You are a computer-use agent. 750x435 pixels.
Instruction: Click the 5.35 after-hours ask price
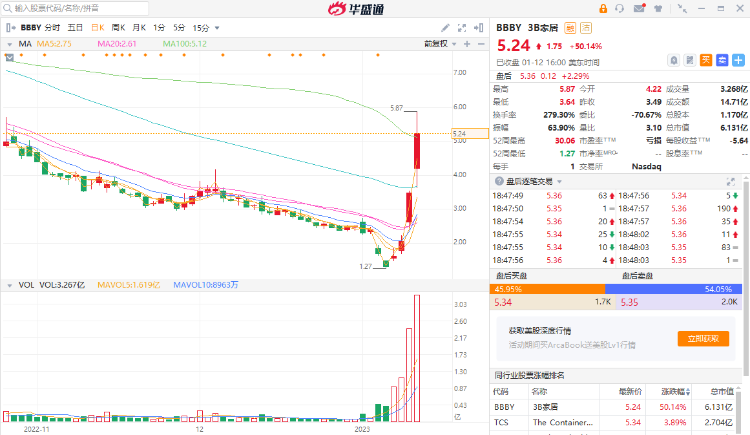629,302
